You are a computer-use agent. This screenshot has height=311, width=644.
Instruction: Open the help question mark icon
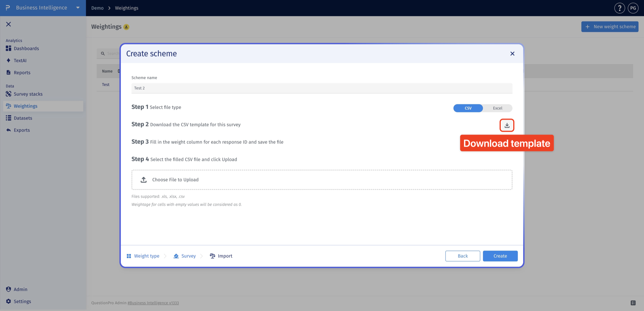point(619,8)
